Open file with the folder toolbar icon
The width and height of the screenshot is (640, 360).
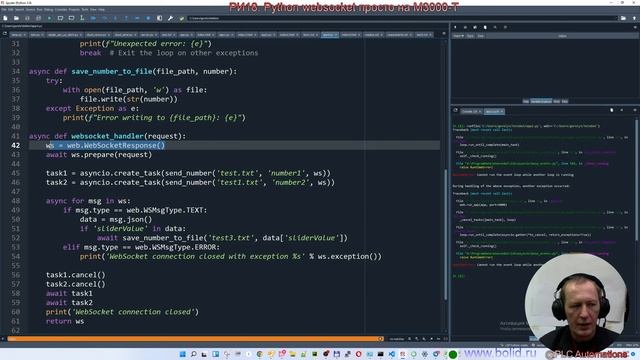pos(16,18)
